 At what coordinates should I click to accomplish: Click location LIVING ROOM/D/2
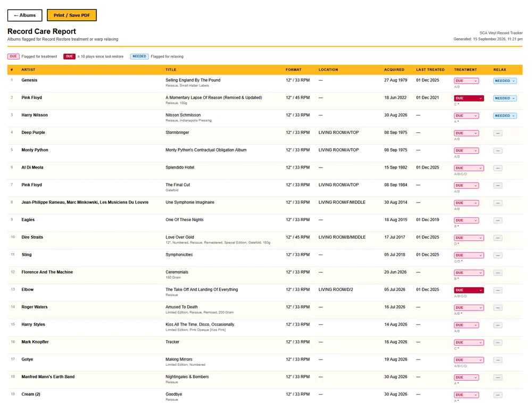[336, 290]
